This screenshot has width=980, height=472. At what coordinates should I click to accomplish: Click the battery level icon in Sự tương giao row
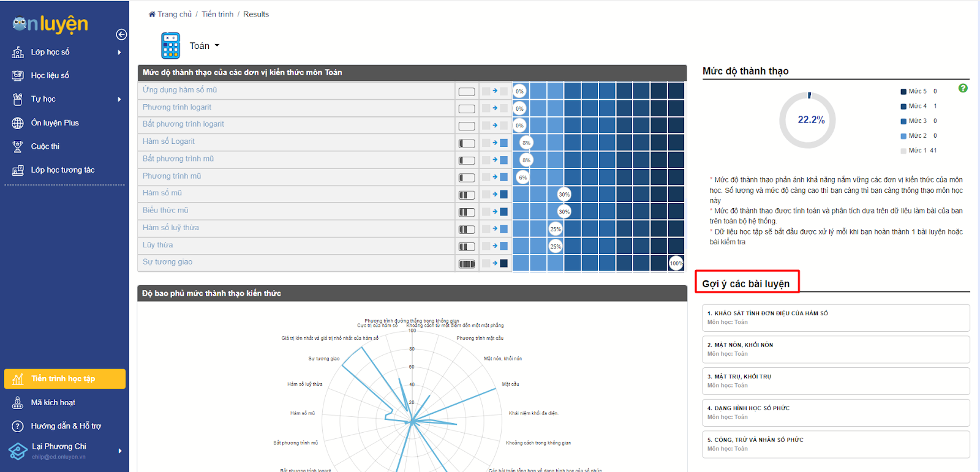coord(467,264)
